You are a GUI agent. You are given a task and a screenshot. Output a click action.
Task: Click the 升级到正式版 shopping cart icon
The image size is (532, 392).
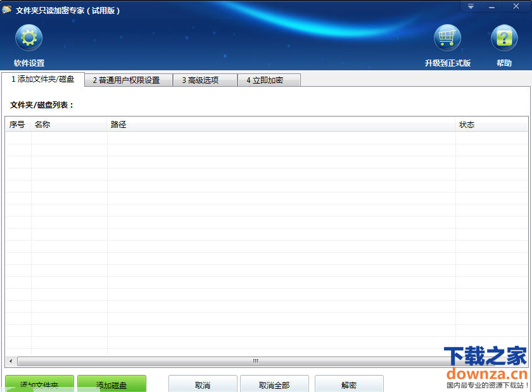(447, 38)
